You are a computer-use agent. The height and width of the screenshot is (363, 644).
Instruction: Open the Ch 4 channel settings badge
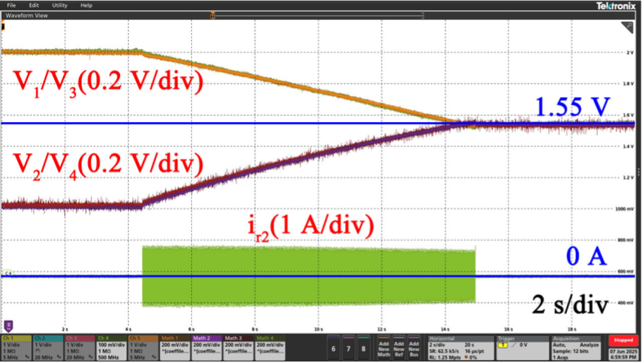click(113, 347)
